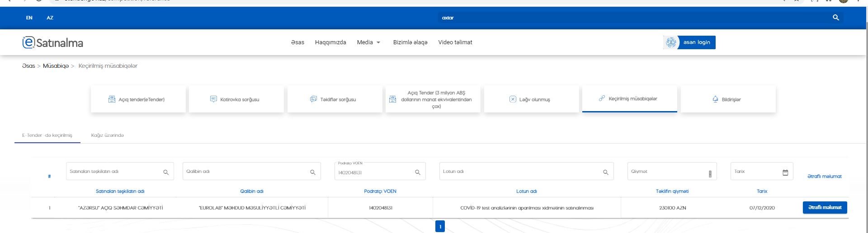
Task: Click the Tarix column header
Action: click(x=762, y=191)
